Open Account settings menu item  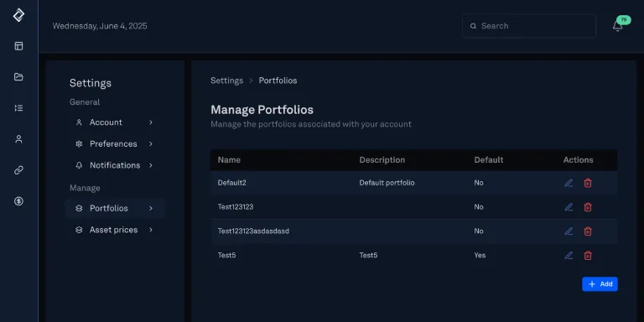pos(115,122)
